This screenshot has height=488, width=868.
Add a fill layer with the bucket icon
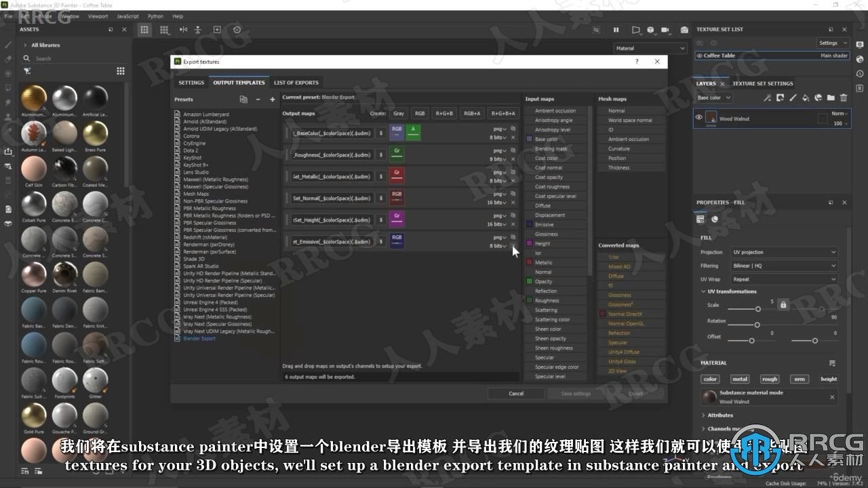[x=806, y=98]
